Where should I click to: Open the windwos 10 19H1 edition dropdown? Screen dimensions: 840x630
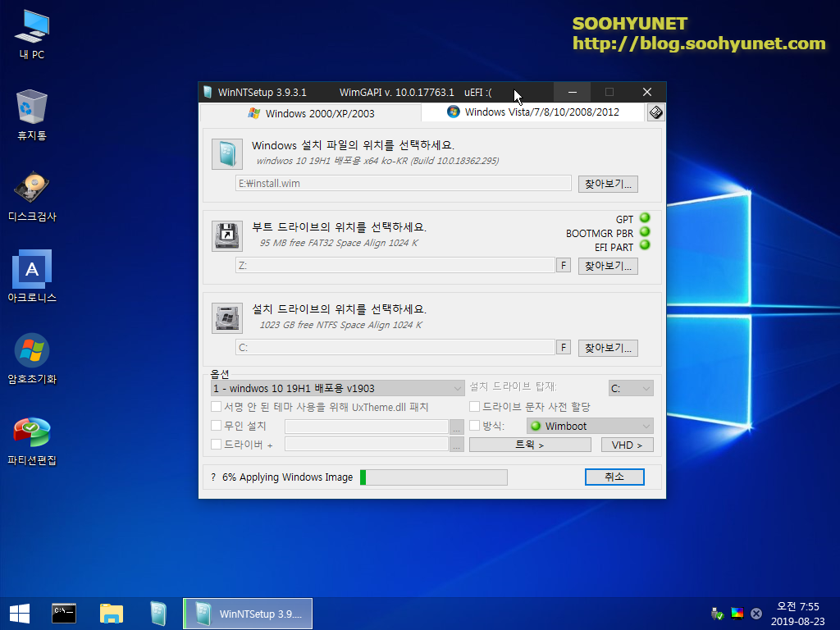point(337,388)
